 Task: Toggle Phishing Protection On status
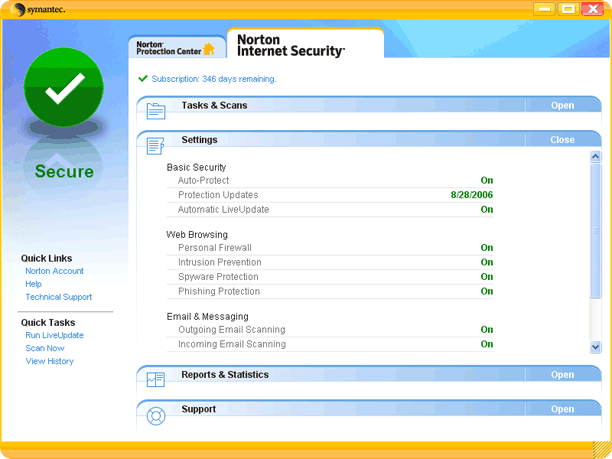coord(487,291)
